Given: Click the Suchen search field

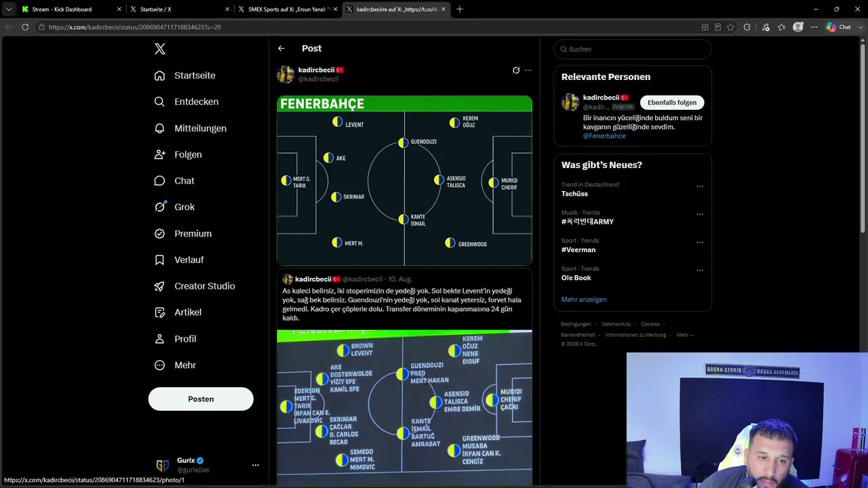Looking at the screenshot, I should pyautogui.click(x=633, y=49).
